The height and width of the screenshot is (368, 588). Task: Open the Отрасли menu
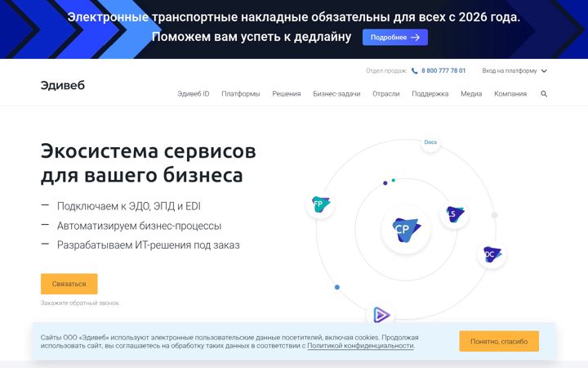point(385,94)
